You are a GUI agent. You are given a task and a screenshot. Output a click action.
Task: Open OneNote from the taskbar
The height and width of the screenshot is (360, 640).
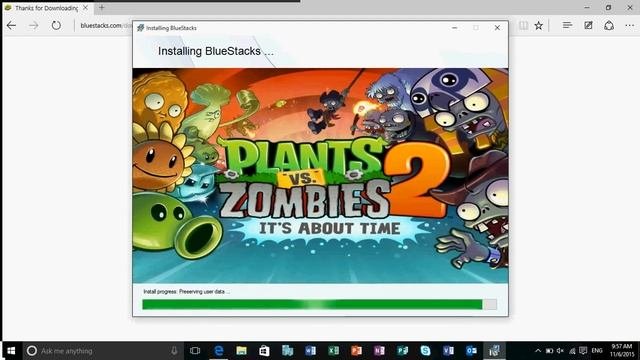pos(379,351)
